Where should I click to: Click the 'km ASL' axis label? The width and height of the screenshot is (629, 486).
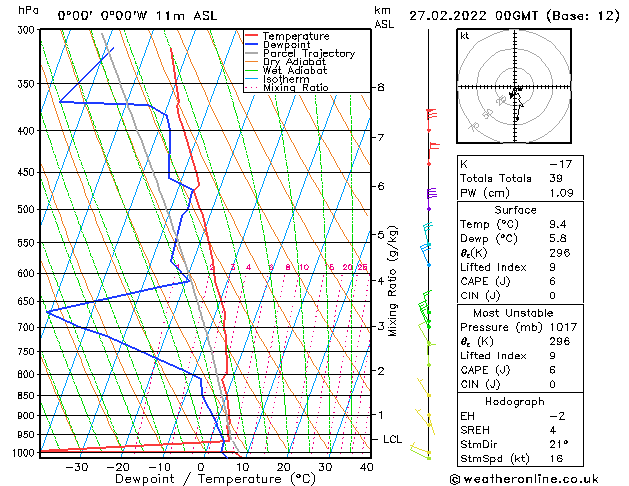click(384, 17)
